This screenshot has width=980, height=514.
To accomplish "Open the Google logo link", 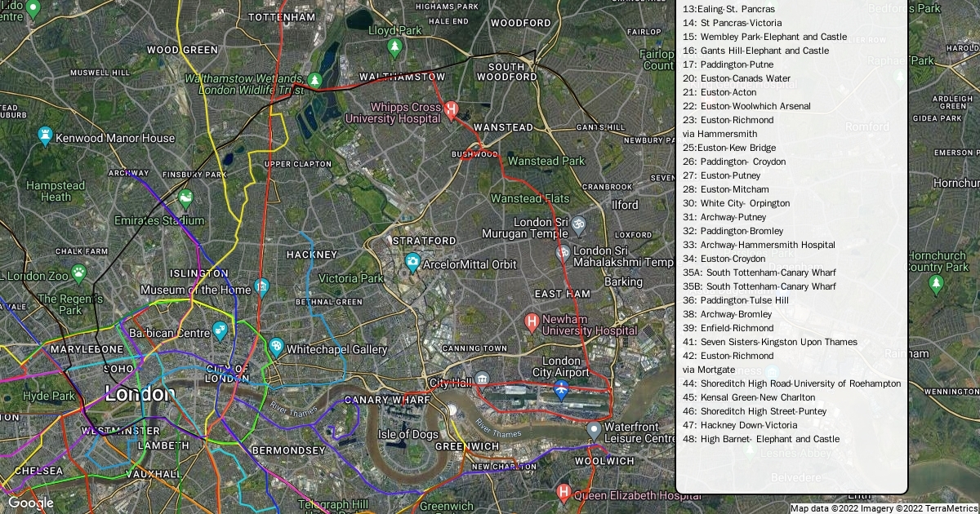I will click(x=30, y=503).
